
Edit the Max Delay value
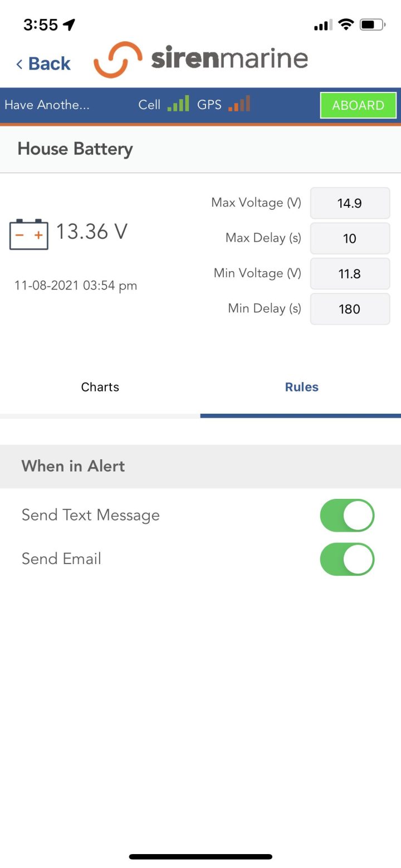[350, 238]
